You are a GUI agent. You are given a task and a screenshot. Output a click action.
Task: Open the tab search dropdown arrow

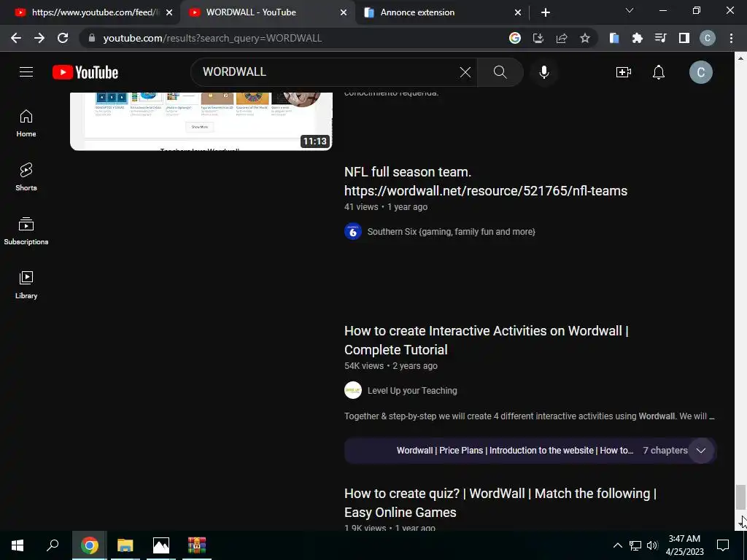pos(630,10)
